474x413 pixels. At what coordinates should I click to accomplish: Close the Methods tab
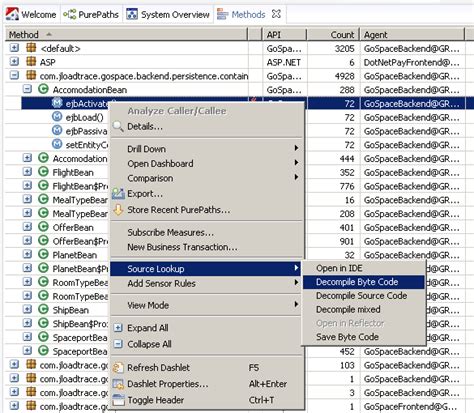point(276,14)
